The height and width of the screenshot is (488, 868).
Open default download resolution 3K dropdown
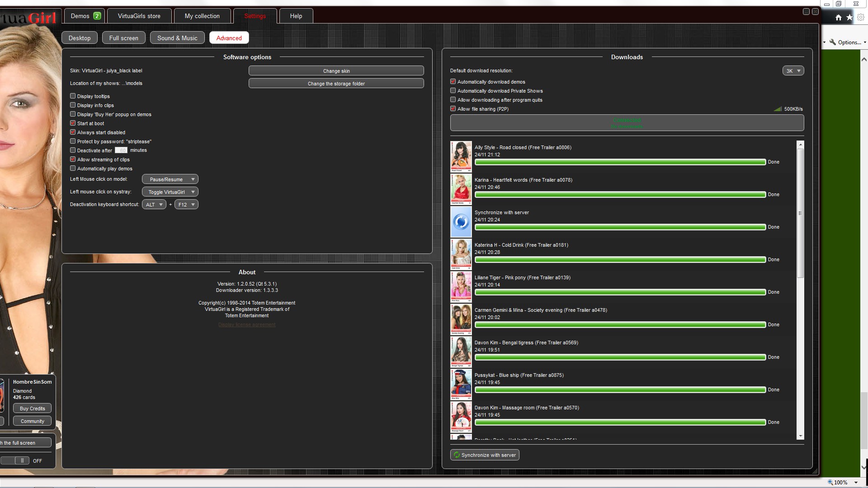click(793, 71)
